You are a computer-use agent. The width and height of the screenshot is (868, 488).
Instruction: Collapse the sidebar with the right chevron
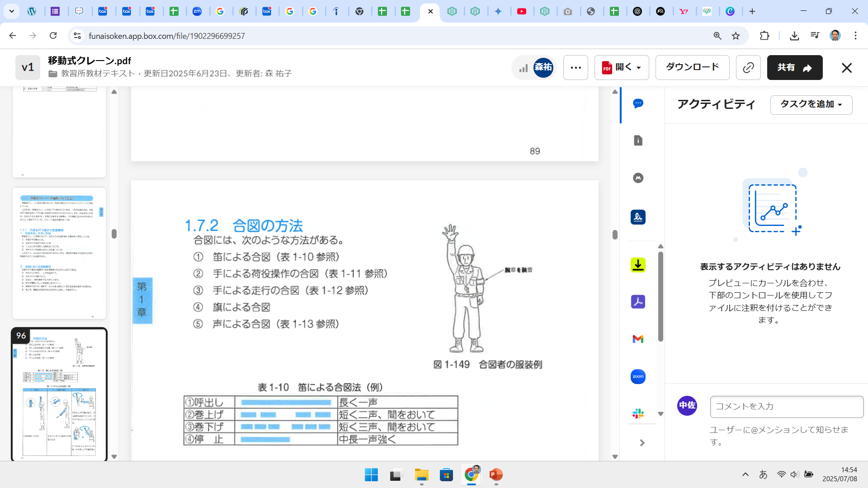coord(642,443)
